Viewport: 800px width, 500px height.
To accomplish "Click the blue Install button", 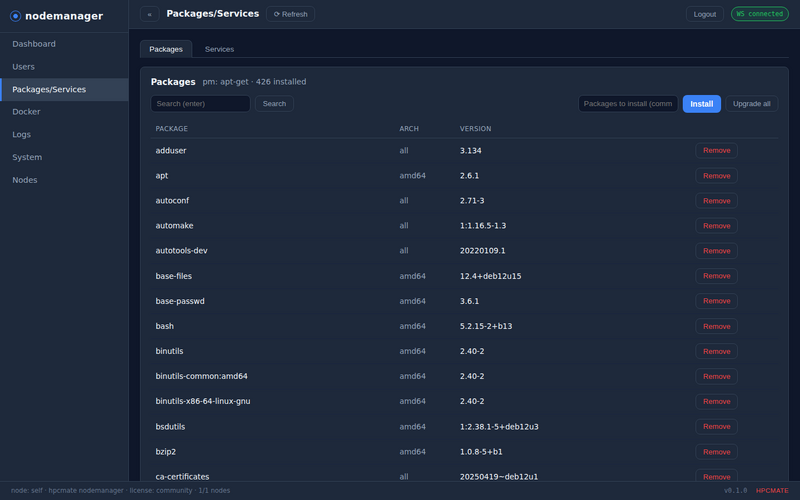I will point(702,104).
